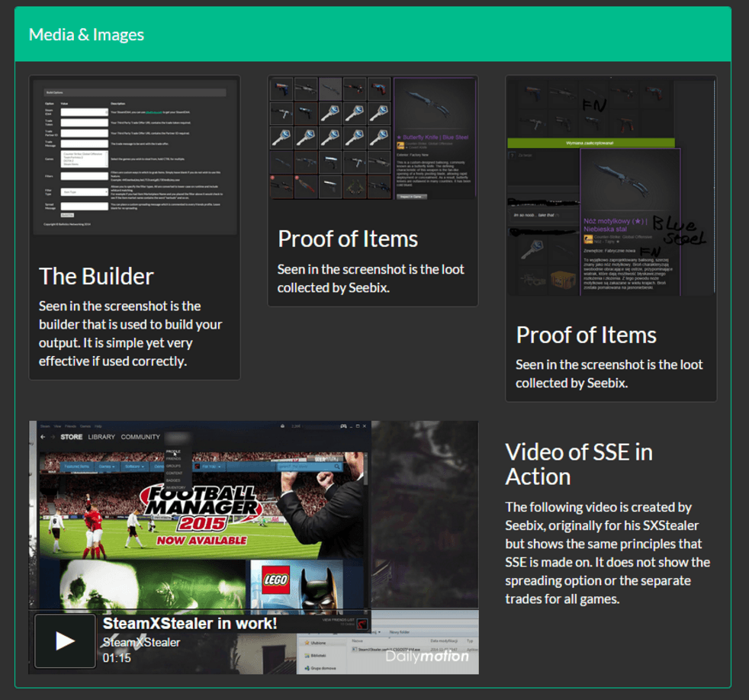Switch to the STORE tab in Steam
The width and height of the screenshot is (749, 700).
(71, 438)
